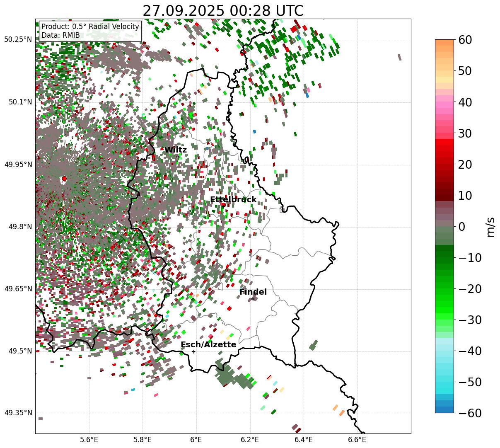Image resolution: width=500 pixels, height=448 pixels.
Task: Click the colorbar label −50
Action: click(x=470, y=382)
